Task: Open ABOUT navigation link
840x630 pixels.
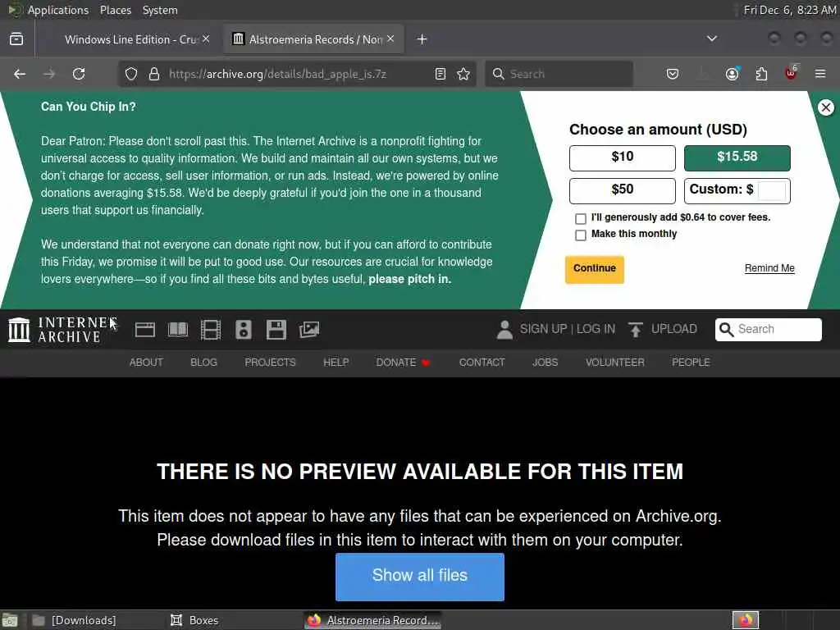Action: point(146,362)
